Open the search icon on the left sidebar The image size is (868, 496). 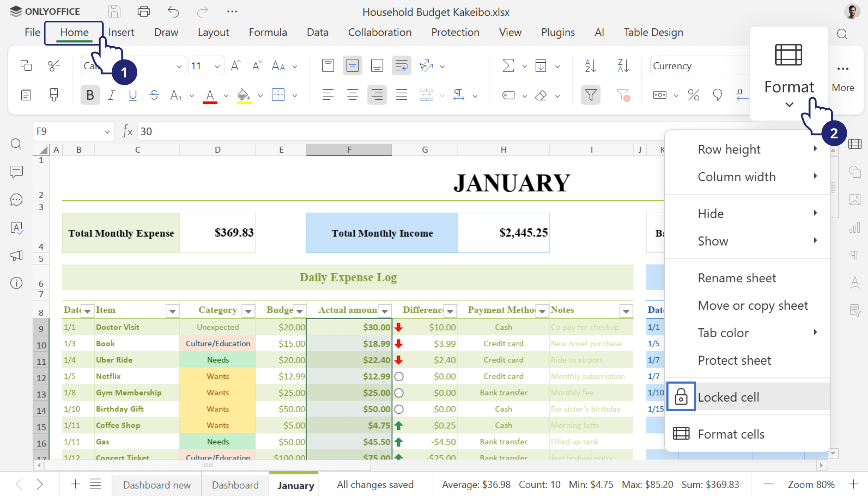16,144
